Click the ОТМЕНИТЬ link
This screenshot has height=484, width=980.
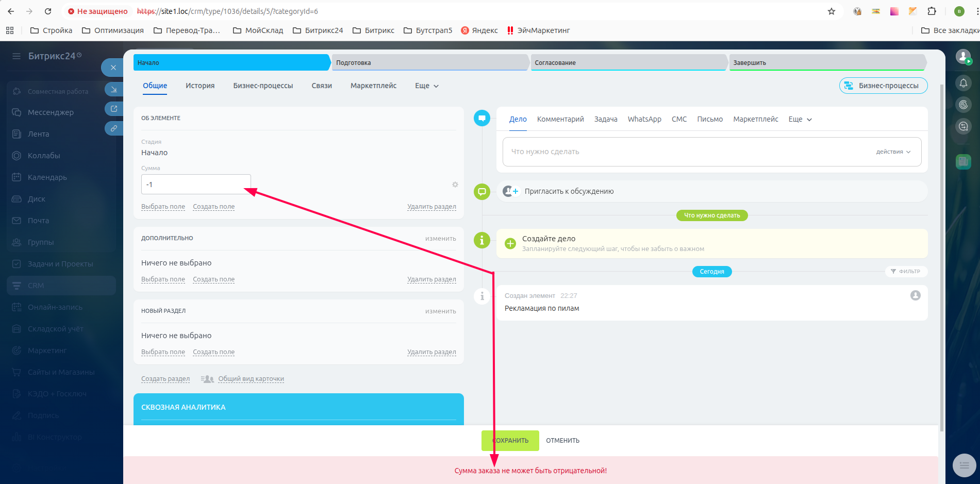coord(562,441)
